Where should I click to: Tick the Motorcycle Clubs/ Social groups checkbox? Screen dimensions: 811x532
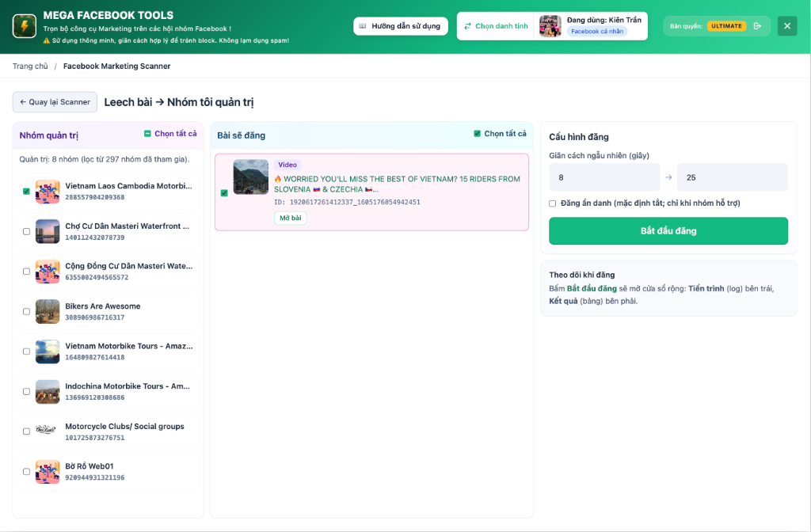tap(26, 431)
